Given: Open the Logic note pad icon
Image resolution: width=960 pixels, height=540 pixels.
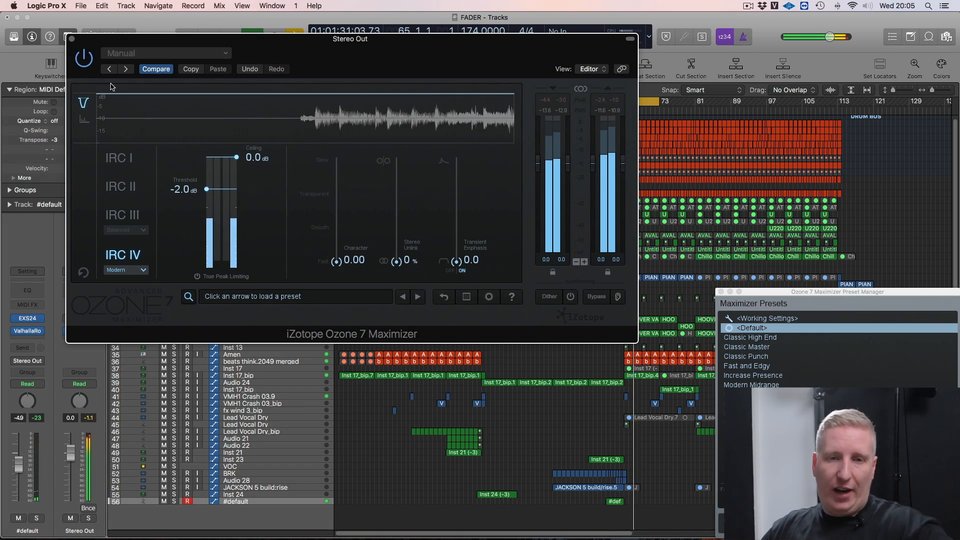Looking at the screenshot, I should point(910,37).
